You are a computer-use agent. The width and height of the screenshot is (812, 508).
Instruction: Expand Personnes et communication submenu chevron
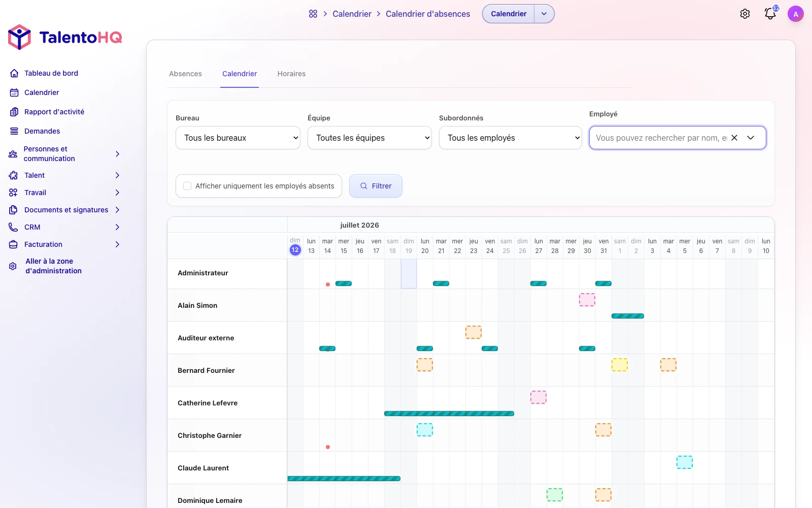117,154
